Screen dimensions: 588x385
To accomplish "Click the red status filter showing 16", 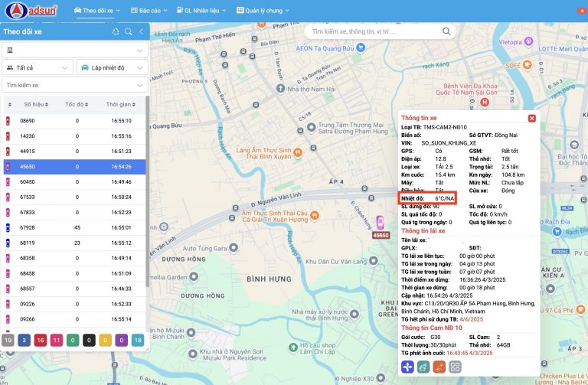I will [40, 339].
